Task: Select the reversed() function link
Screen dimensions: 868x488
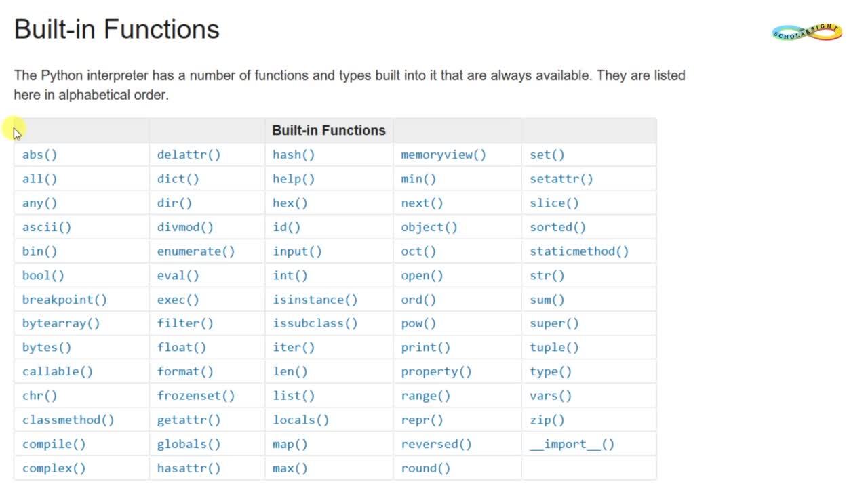Action: [436, 444]
